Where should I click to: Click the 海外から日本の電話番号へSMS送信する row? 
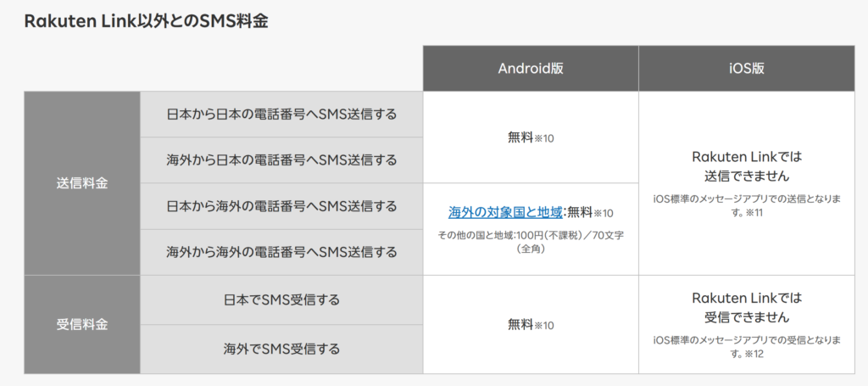click(x=281, y=160)
